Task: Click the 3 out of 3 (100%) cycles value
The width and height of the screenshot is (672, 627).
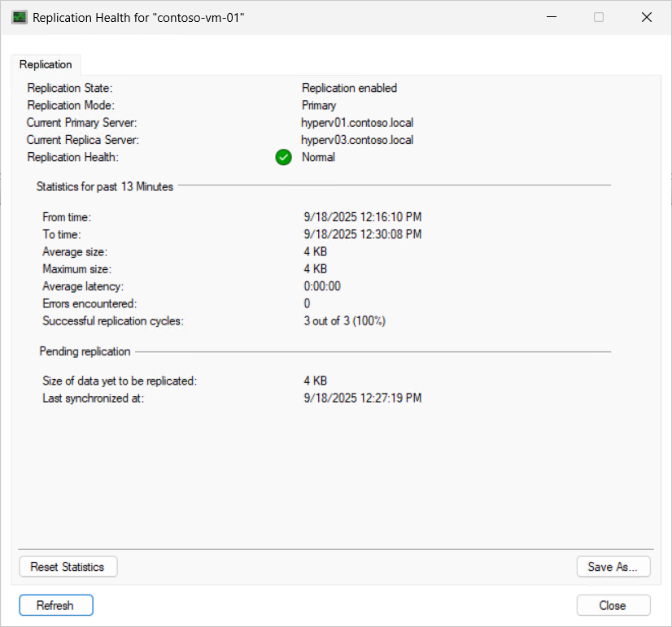Action: click(x=345, y=320)
